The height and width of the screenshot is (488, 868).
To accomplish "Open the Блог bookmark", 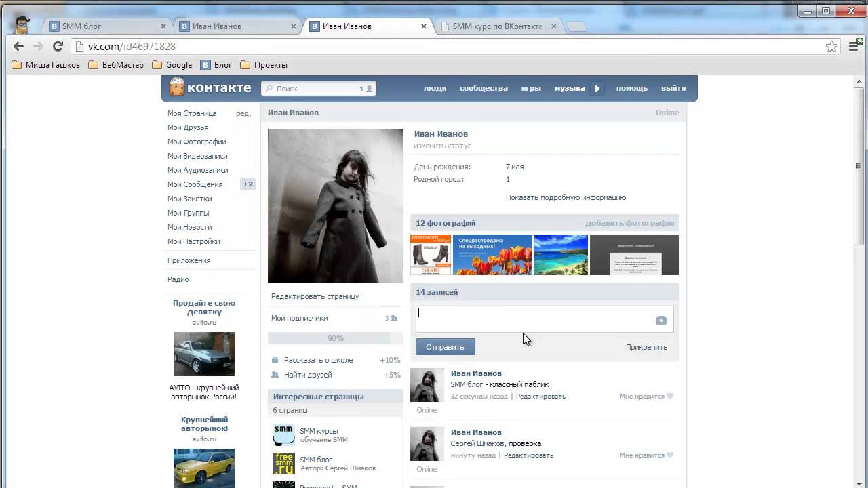I will coord(216,65).
